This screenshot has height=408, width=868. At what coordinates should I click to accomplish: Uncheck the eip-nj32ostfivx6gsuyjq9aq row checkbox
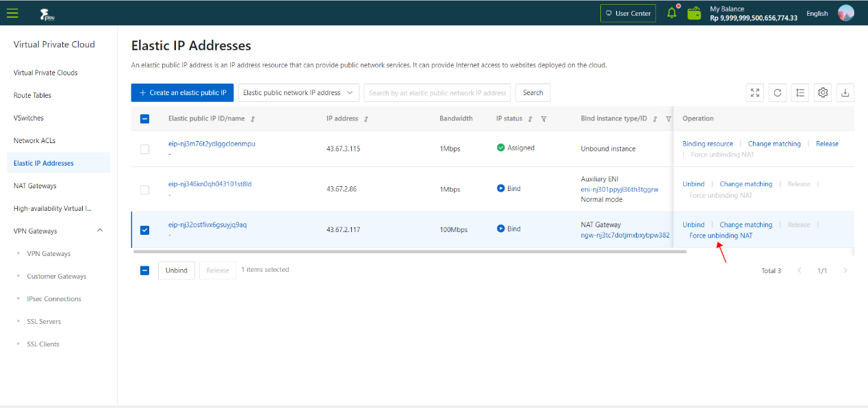coord(144,230)
